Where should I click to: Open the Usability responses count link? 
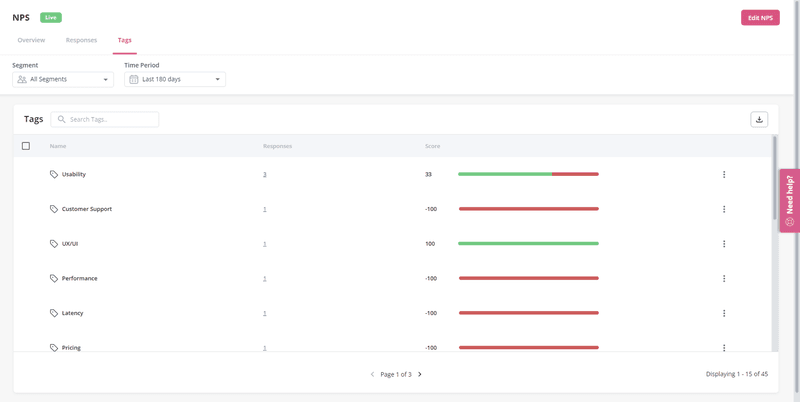265,174
